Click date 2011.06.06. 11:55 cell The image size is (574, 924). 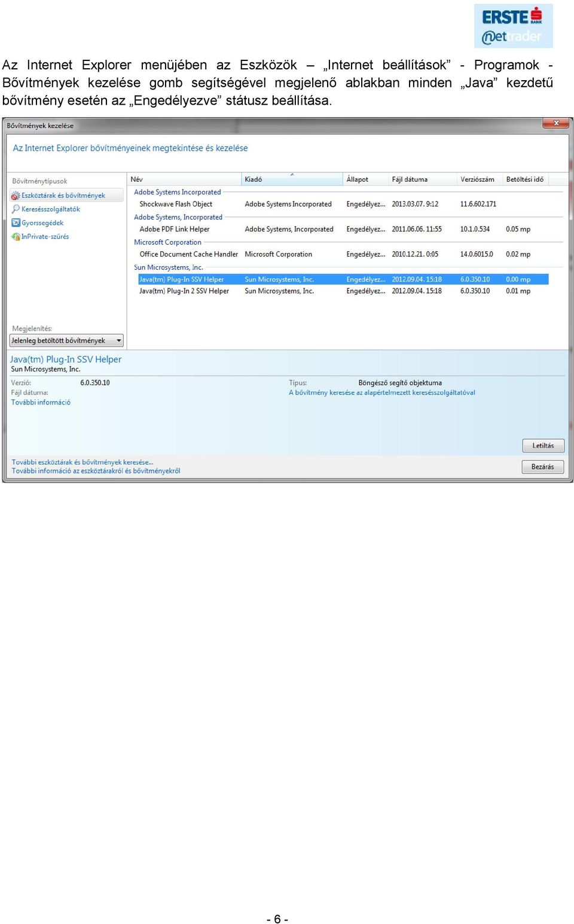pyautogui.click(x=417, y=229)
